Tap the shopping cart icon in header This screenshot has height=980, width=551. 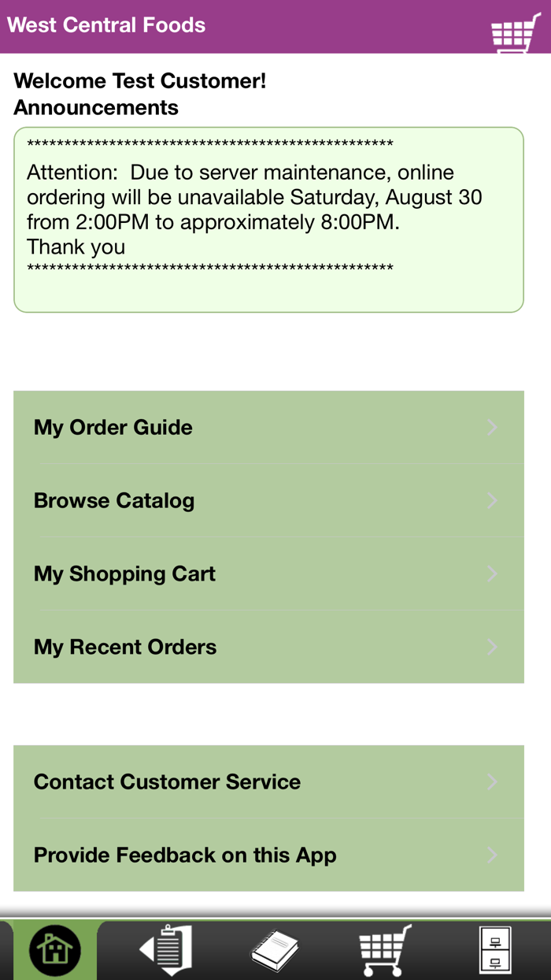click(x=516, y=32)
